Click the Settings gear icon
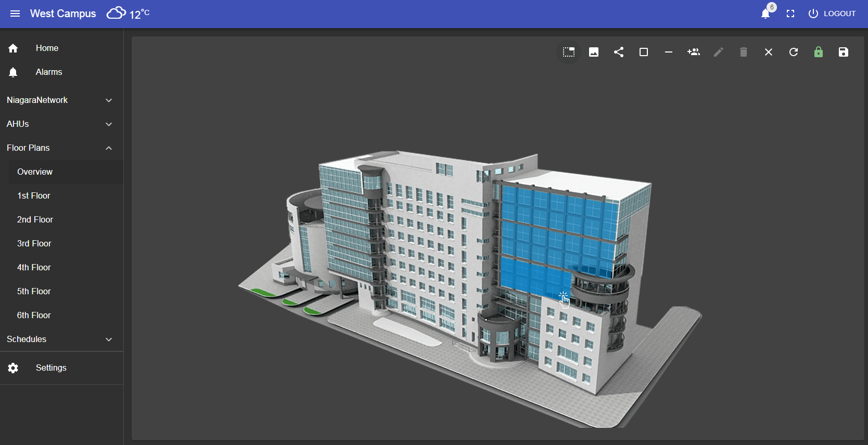Screen dimensions: 868x445 [x=13, y=368]
